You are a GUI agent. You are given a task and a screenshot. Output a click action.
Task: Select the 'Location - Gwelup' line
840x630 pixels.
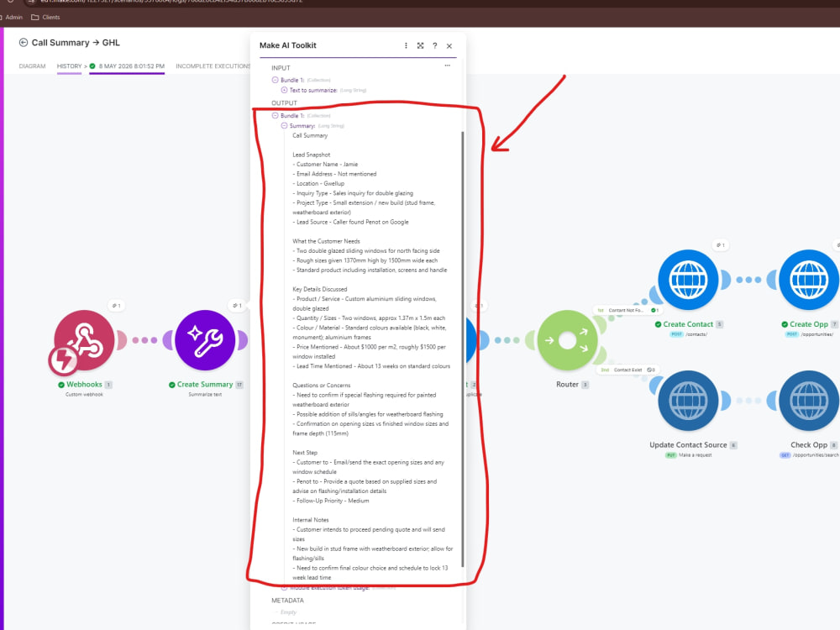(x=318, y=184)
